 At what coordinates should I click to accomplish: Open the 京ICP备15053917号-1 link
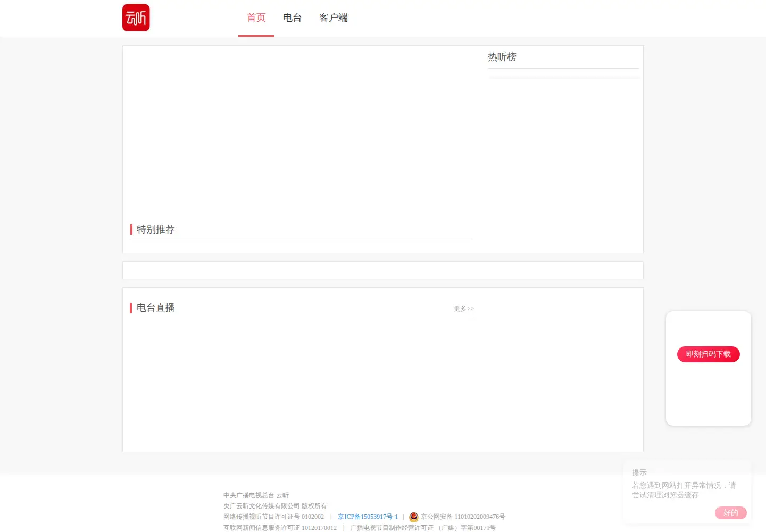(x=368, y=517)
